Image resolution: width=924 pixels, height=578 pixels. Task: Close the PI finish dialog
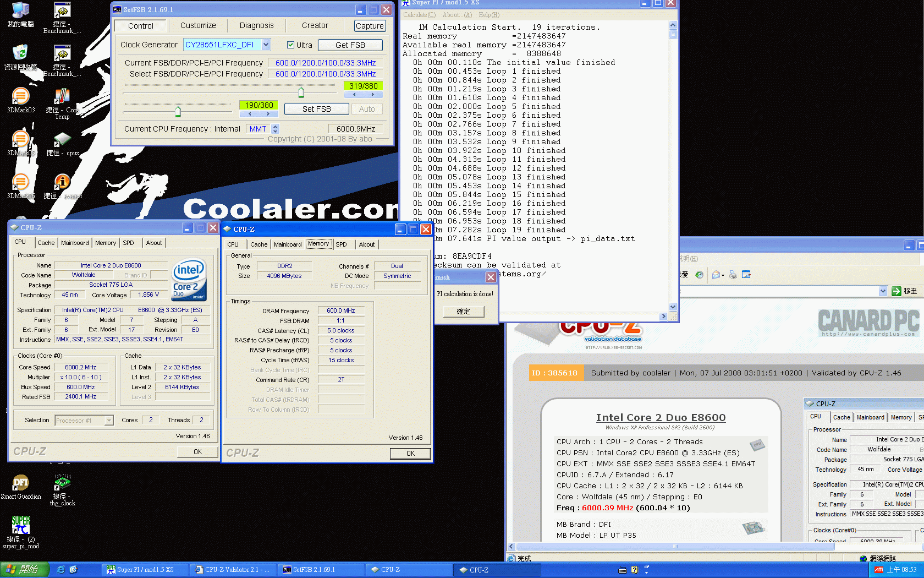491,277
